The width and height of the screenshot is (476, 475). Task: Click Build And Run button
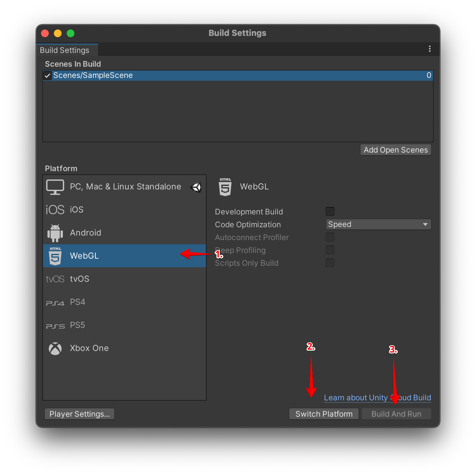click(396, 414)
